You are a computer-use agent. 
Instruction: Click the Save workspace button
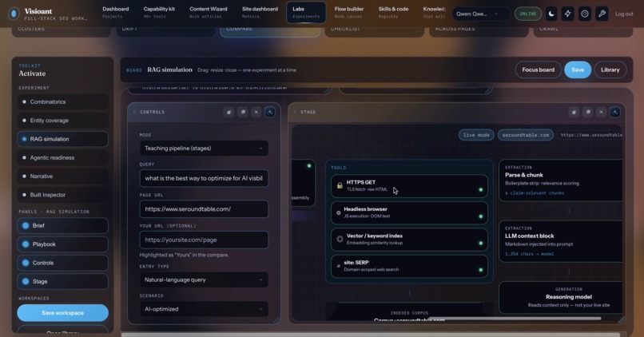pyautogui.click(x=62, y=313)
